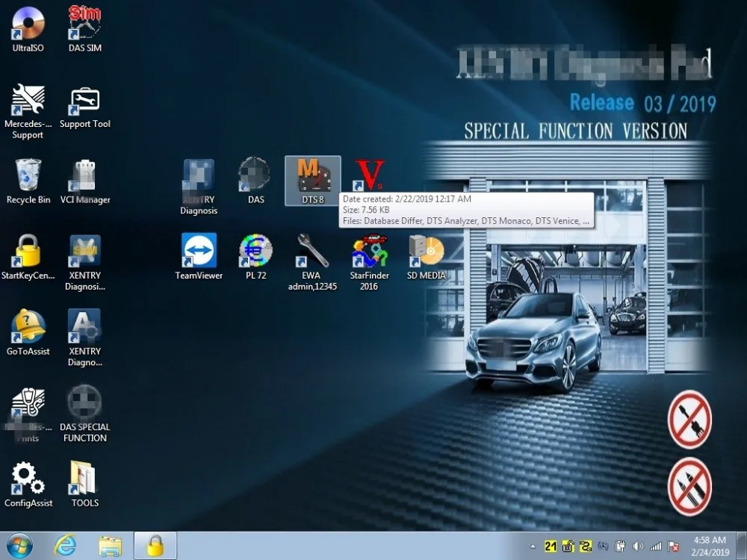Open the TOOLS folder on desktop
The image size is (747, 560).
tap(84, 479)
